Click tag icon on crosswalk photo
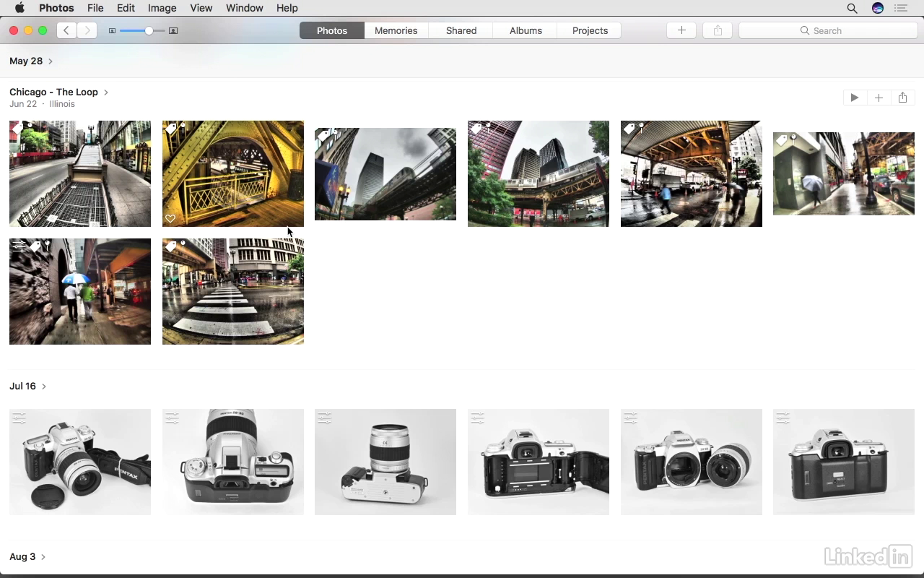Viewport: 924px width, 578px height. tap(171, 246)
